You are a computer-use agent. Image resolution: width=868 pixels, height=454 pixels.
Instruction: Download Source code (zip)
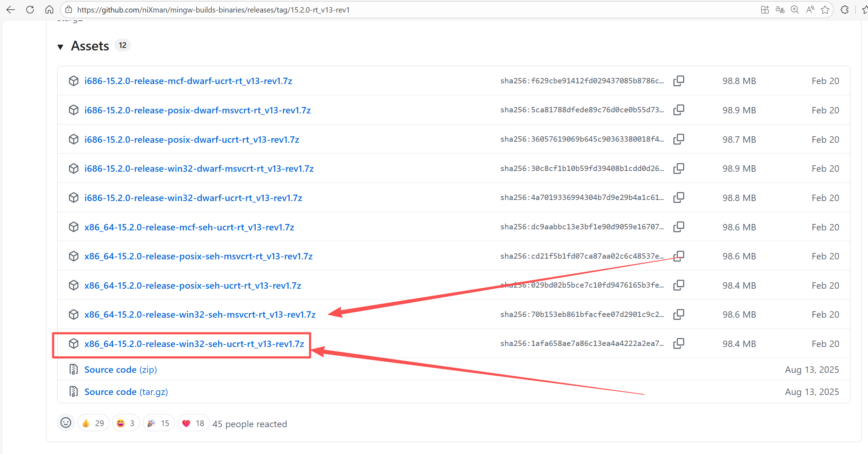(x=121, y=370)
